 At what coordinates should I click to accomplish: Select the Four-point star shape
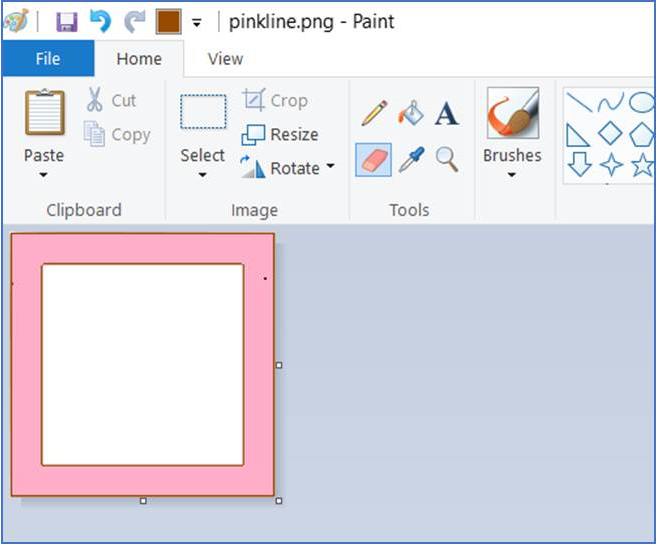[611, 165]
